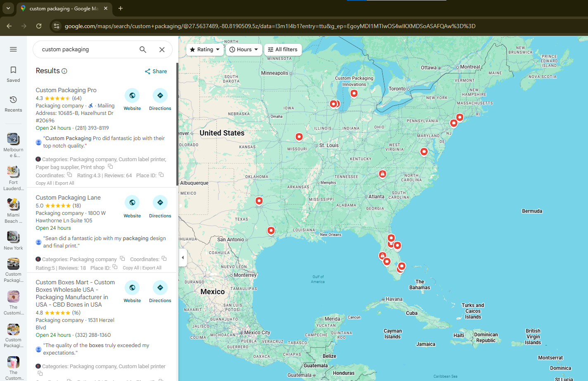Click the Results info icon
Screen dimensions: 588x381
[64, 71]
